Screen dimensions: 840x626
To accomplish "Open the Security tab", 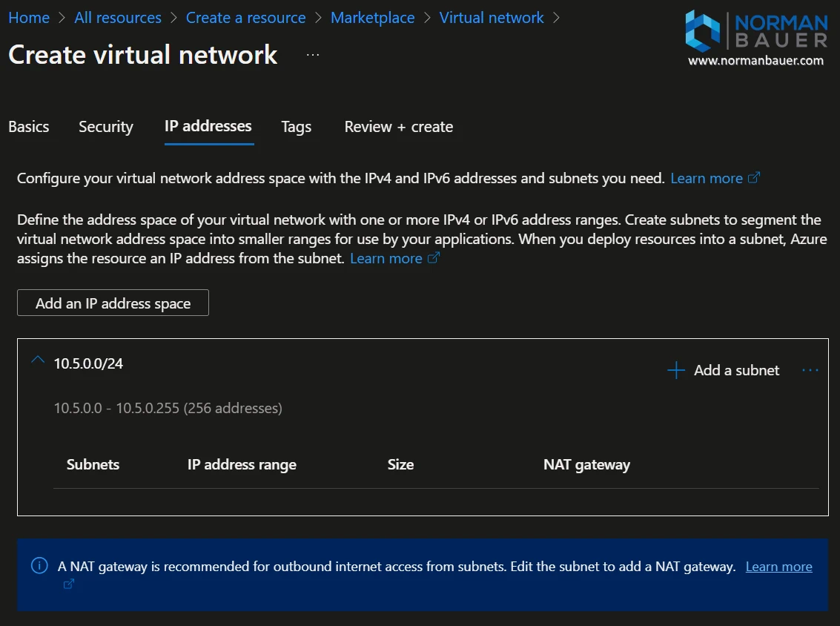I will pyautogui.click(x=106, y=127).
